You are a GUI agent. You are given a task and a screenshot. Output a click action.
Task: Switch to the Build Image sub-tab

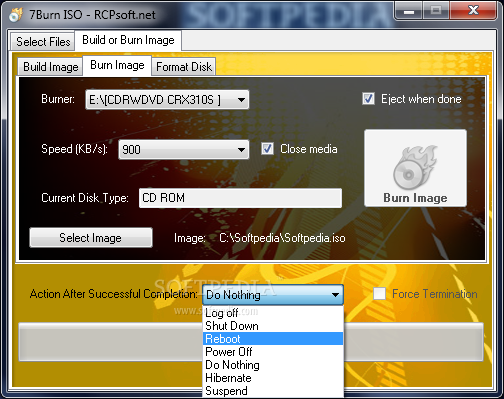click(50, 67)
